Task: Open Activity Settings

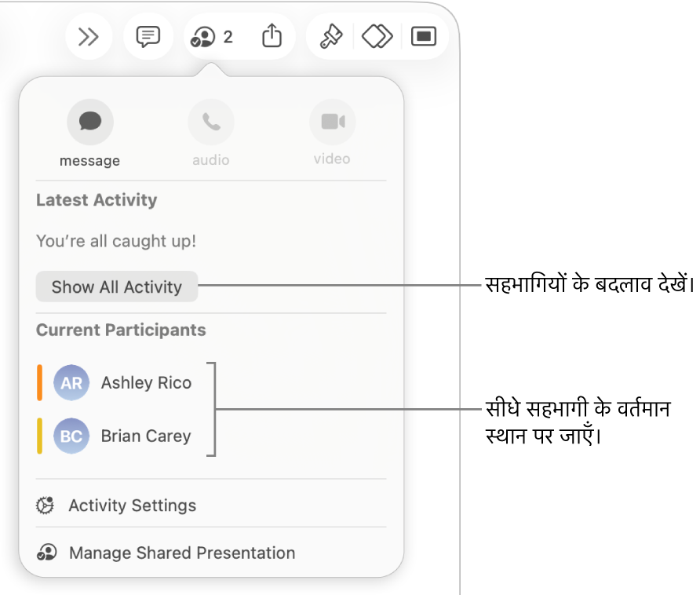Action: 132,506
